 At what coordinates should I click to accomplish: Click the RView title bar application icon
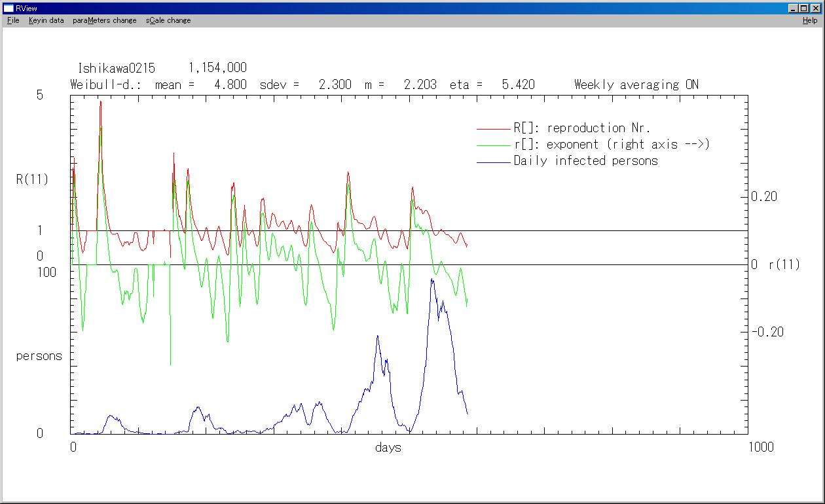tap(9, 8)
